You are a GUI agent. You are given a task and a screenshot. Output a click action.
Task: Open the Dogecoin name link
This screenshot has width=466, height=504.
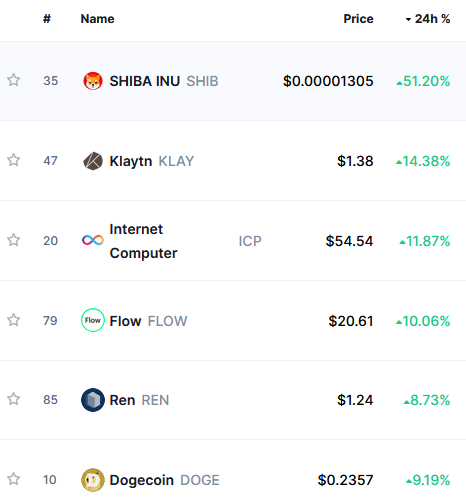click(x=142, y=480)
